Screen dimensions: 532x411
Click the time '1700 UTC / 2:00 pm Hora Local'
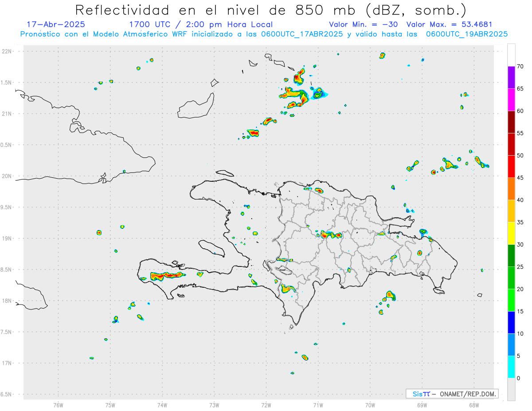point(201,24)
